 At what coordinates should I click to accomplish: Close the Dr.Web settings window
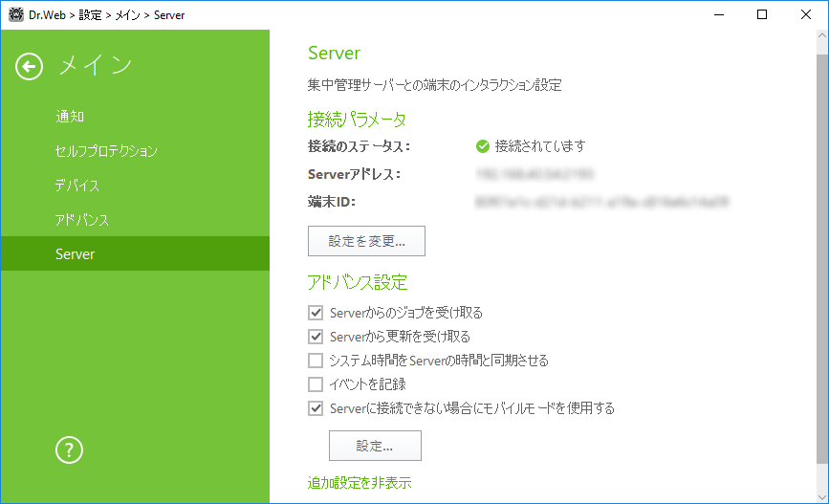[806, 14]
